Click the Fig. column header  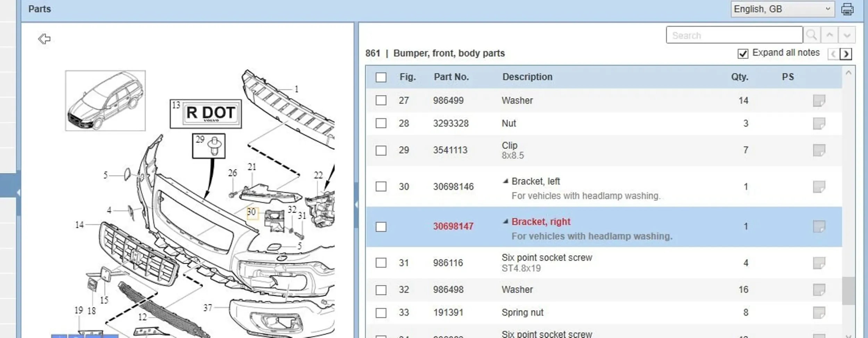(x=408, y=77)
